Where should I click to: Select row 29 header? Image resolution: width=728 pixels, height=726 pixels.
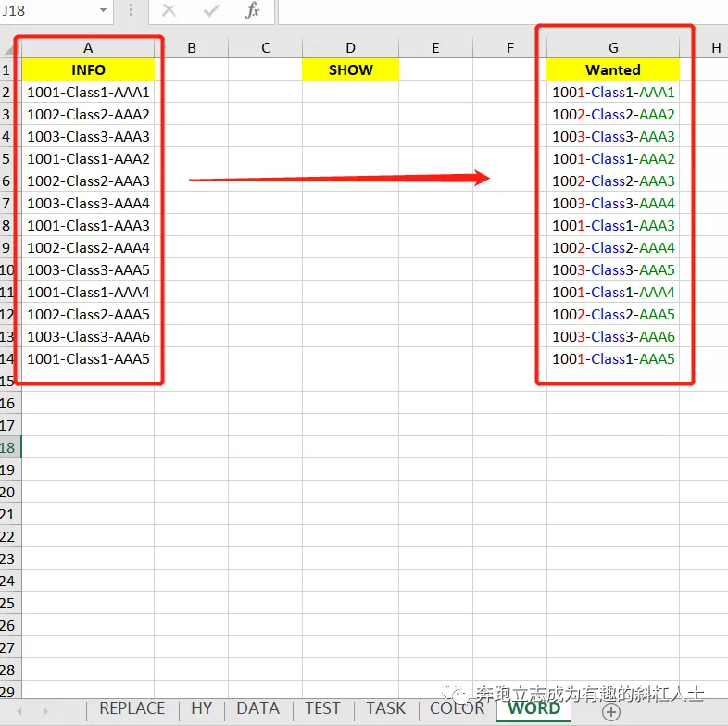point(10,691)
